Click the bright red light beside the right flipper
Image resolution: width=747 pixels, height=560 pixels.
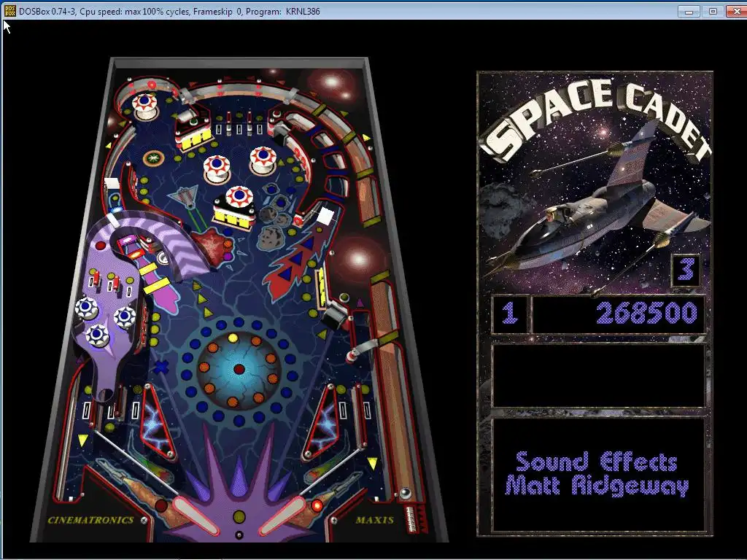click(x=316, y=505)
